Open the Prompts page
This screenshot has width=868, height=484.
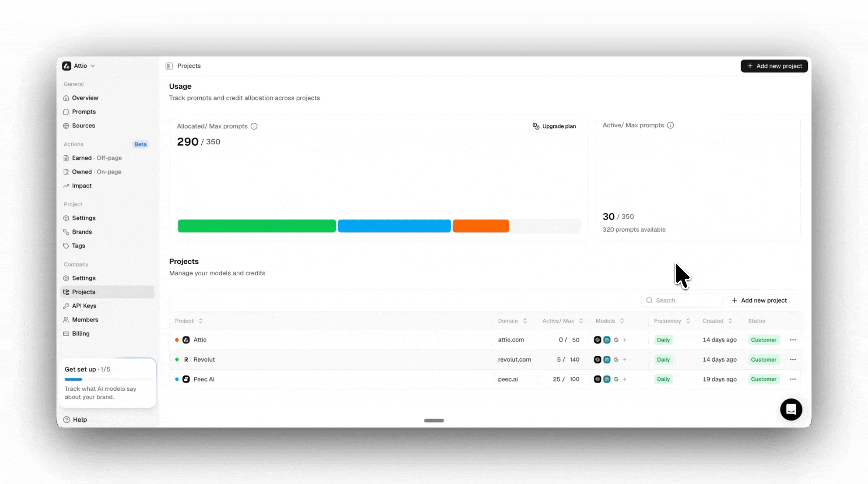click(84, 112)
